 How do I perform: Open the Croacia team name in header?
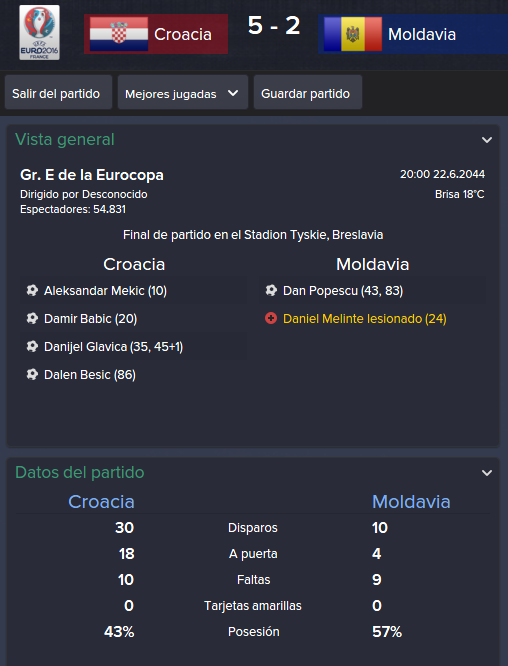(x=183, y=34)
